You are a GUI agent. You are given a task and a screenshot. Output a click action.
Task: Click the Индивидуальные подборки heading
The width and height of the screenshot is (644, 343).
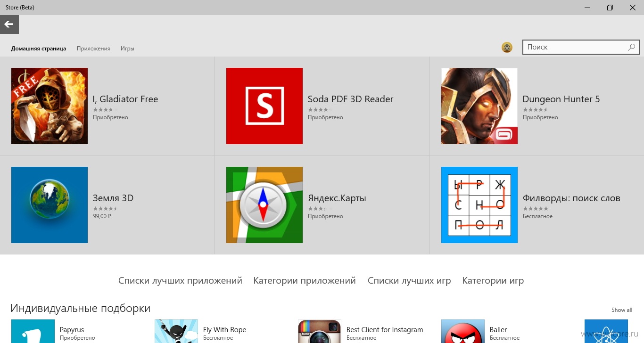[81, 309]
